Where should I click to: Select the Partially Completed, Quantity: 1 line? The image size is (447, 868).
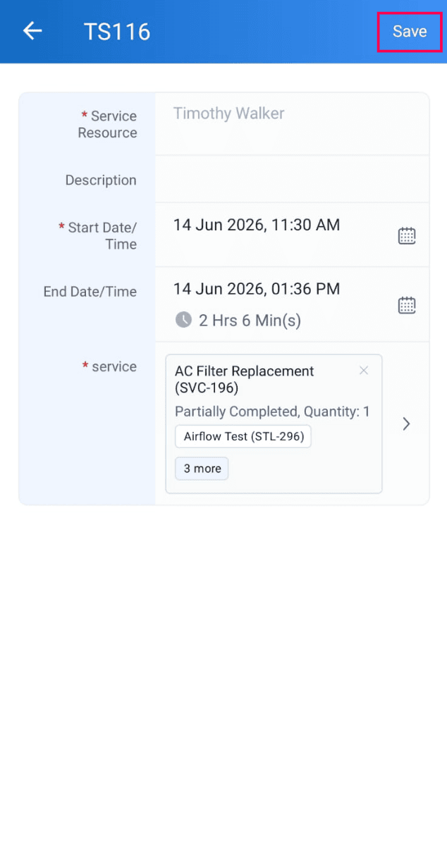click(272, 411)
